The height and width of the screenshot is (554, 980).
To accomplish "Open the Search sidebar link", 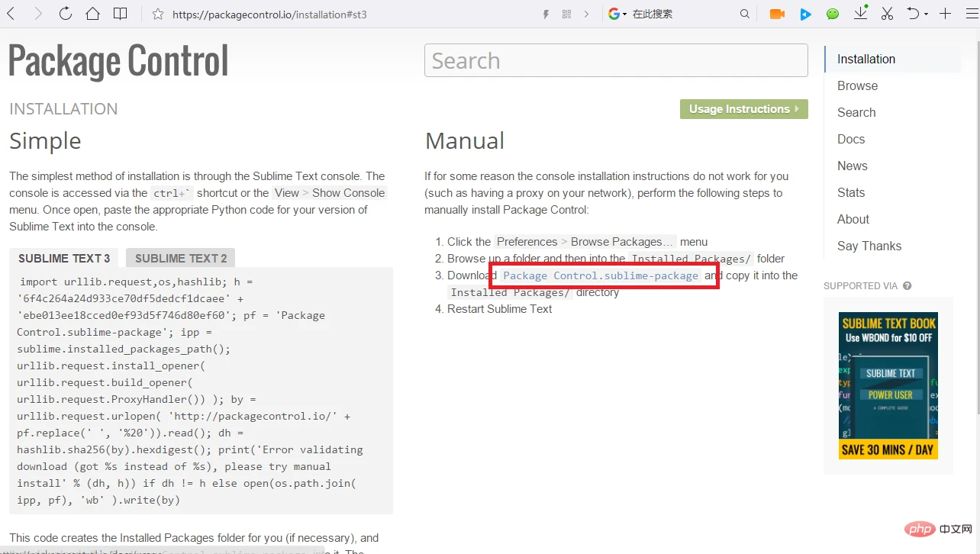I will (856, 112).
